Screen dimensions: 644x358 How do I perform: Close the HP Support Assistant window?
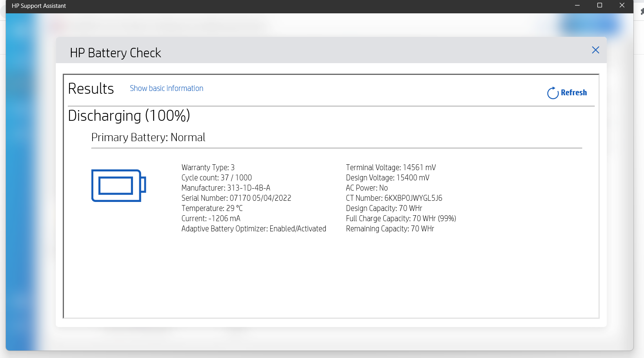pos(622,5)
